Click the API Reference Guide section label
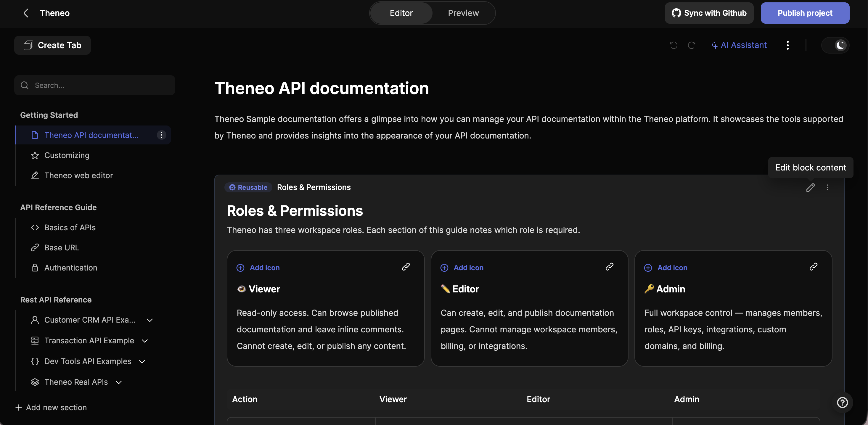868x425 pixels. click(58, 207)
